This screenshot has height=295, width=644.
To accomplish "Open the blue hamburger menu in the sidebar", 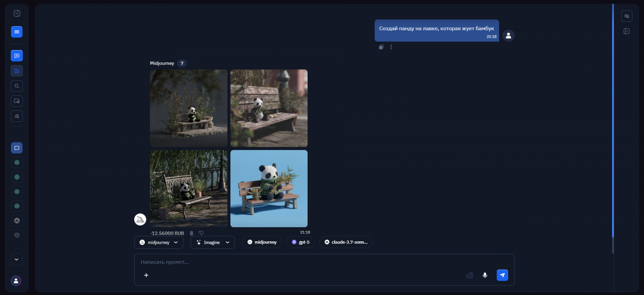I will pyautogui.click(x=17, y=32).
